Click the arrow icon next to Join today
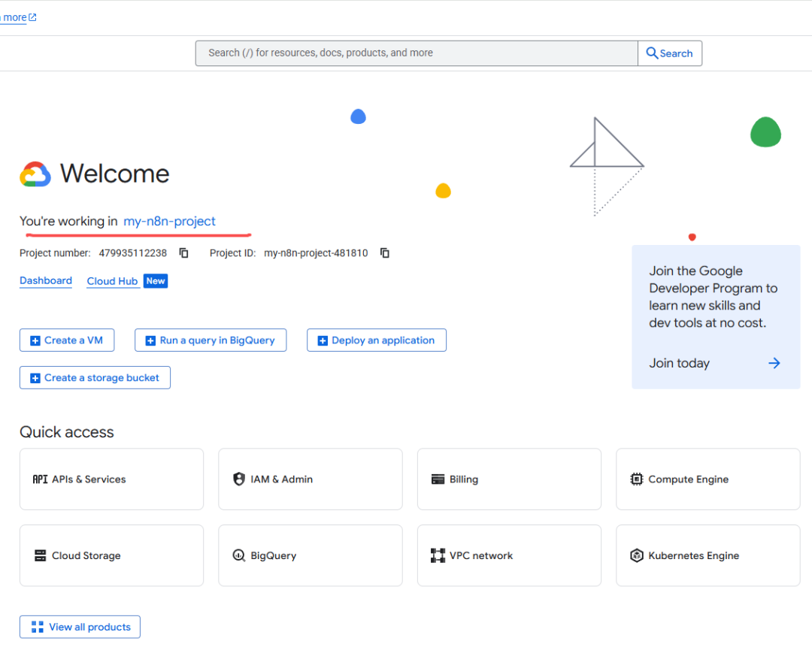The image size is (812, 647). 774,364
